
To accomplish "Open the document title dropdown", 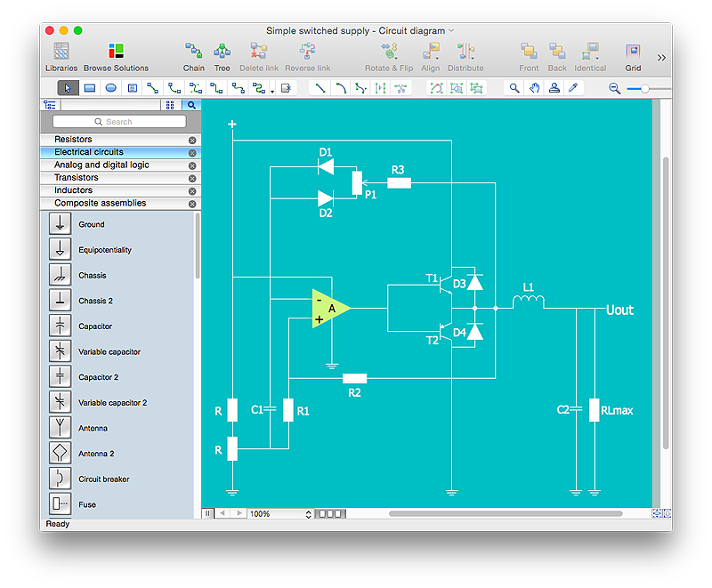I will click(451, 31).
